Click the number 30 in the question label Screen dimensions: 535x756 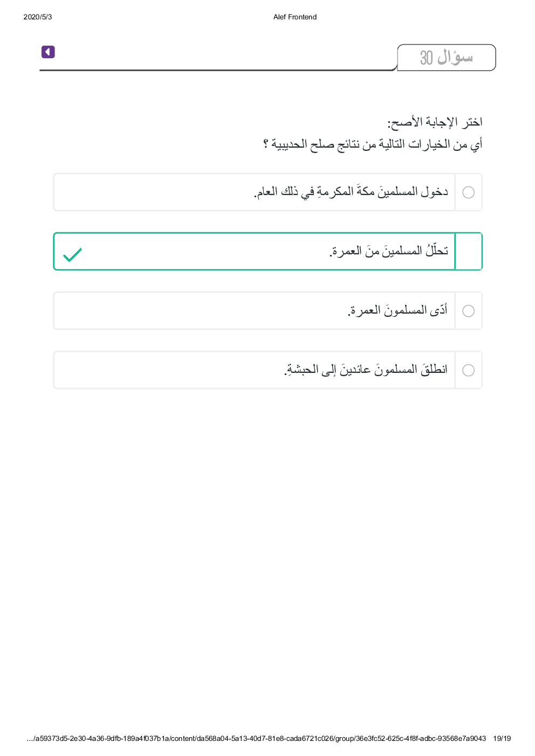click(427, 58)
